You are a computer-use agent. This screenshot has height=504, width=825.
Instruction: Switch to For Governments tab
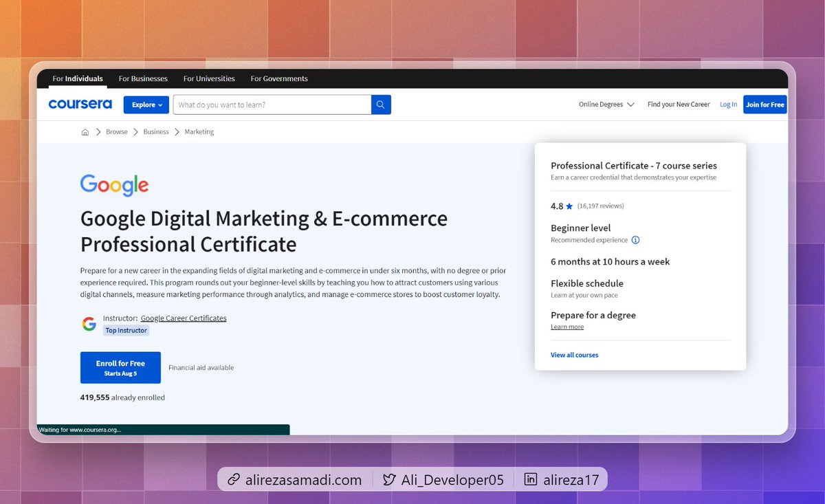[279, 78]
